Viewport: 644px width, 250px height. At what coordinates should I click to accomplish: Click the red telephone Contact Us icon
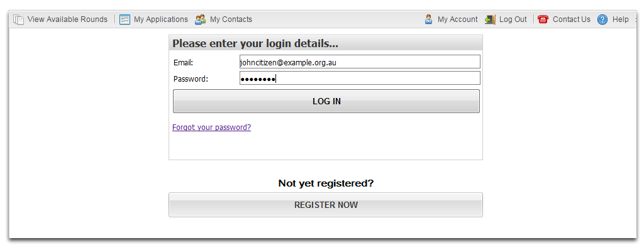543,19
